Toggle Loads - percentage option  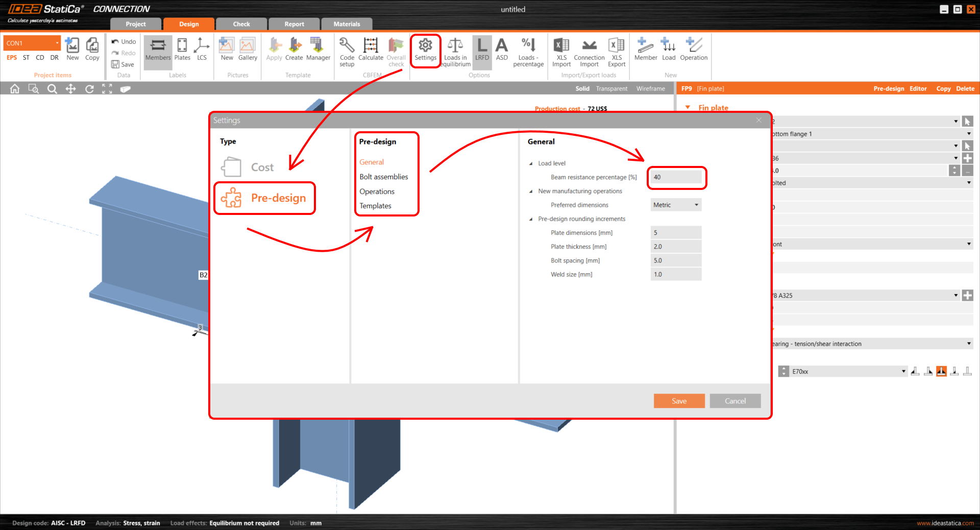(x=528, y=51)
